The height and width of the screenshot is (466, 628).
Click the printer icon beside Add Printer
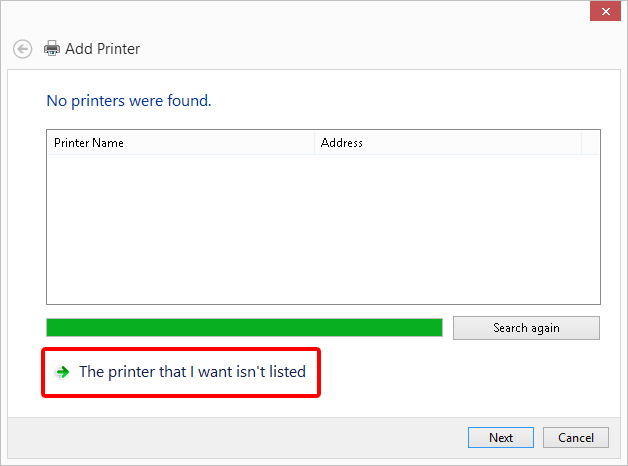(52, 48)
